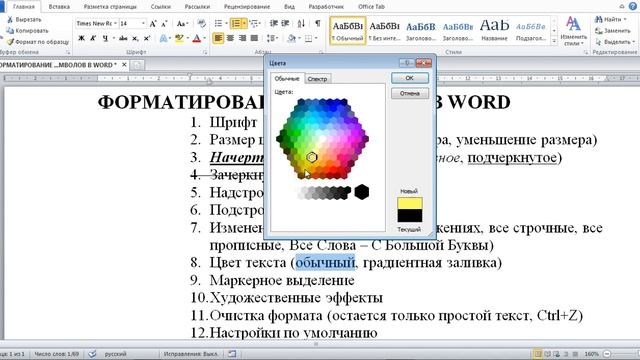Apply text effects glowing A icon
The image size is (640, 360).
pos(163,38)
